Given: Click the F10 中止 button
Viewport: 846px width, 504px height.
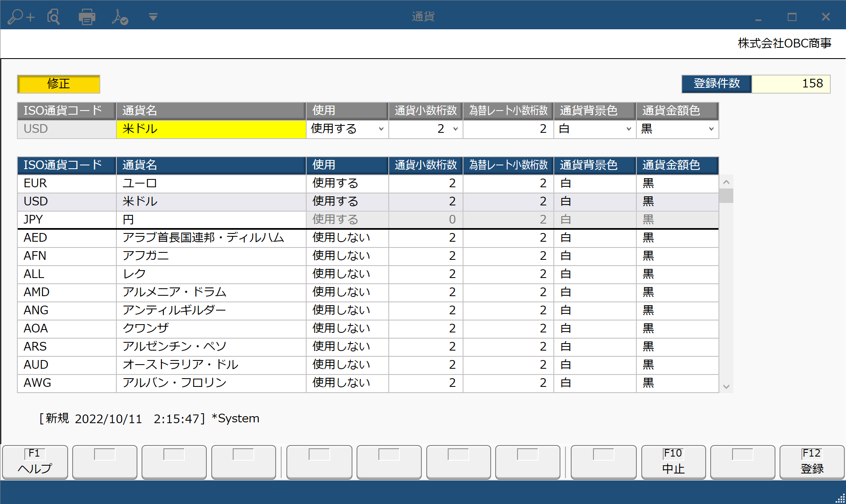Looking at the screenshot, I should tap(673, 462).
